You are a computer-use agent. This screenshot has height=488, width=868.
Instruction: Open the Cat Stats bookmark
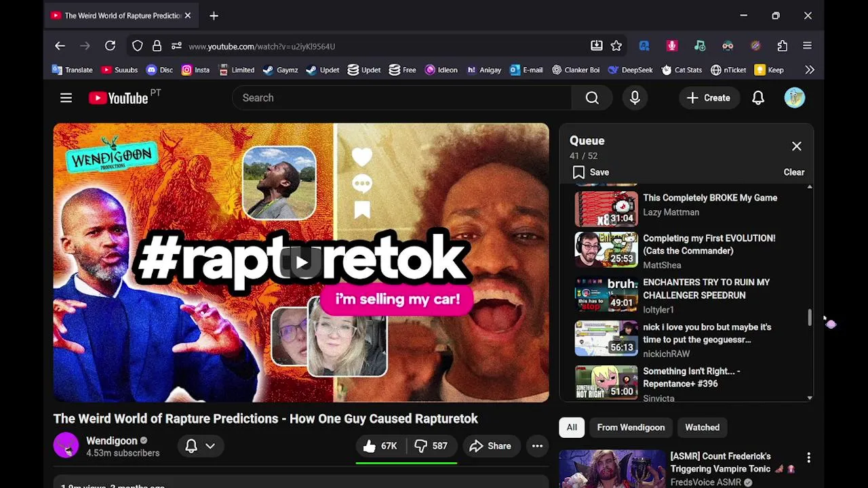point(682,70)
